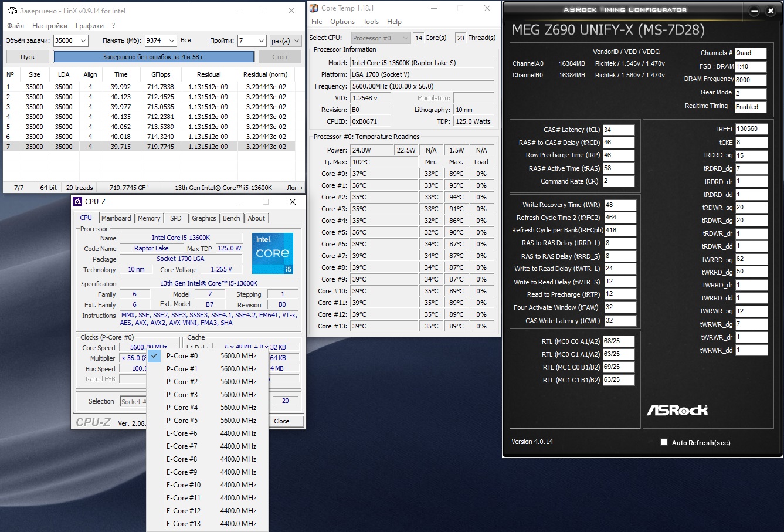Viewport: 784px width, 532px height.
Task: Choose E-Core #9 from the core list
Action: (208, 472)
